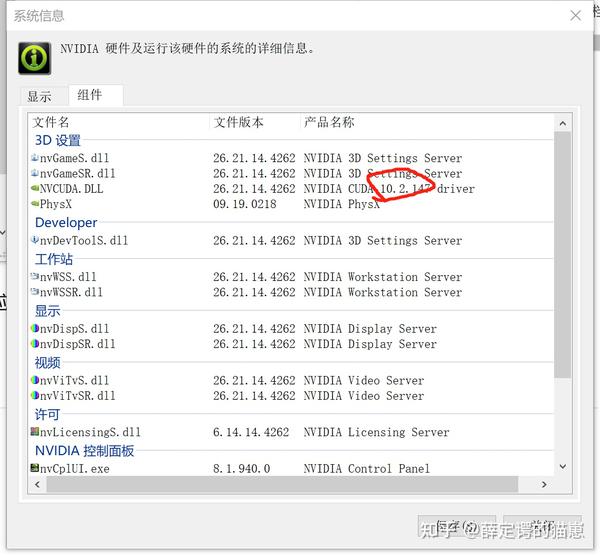Click nvDispS.dll NVIDIA Display Server name
Image resolution: width=600 pixels, height=555 pixels.
[x=370, y=328]
